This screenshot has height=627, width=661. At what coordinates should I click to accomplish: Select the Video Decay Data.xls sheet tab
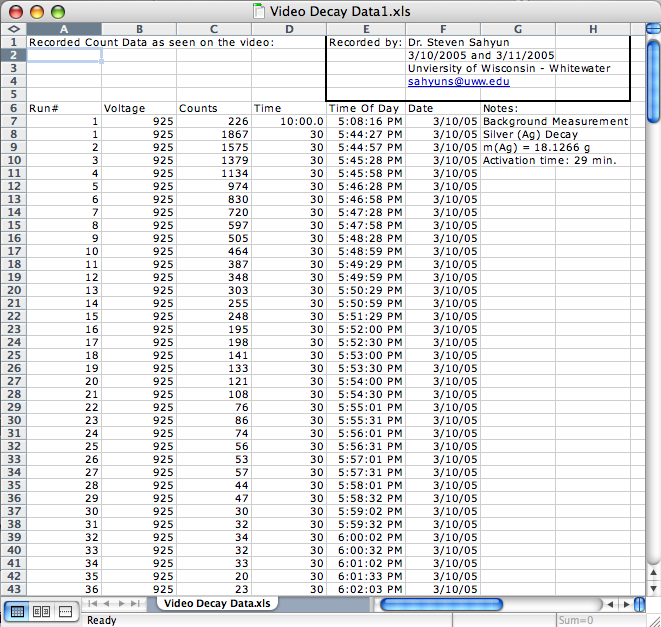tap(217, 603)
